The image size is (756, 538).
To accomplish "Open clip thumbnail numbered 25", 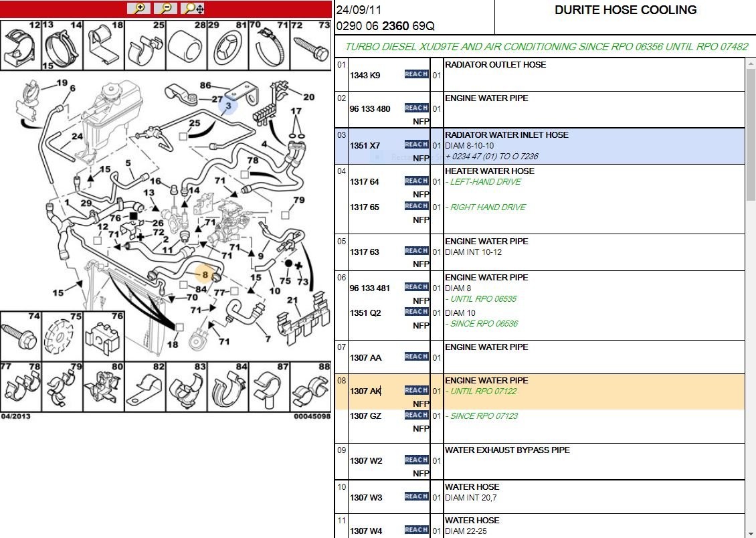I will click(145, 46).
